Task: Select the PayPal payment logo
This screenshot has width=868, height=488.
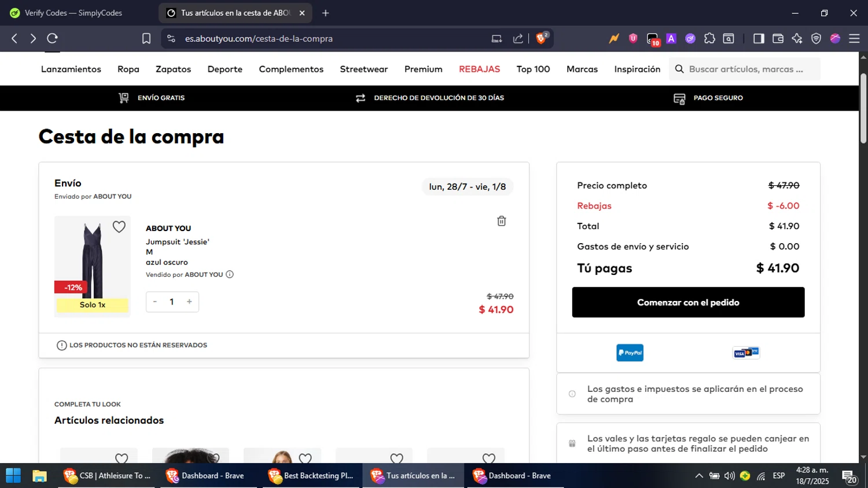Action: click(x=630, y=353)
